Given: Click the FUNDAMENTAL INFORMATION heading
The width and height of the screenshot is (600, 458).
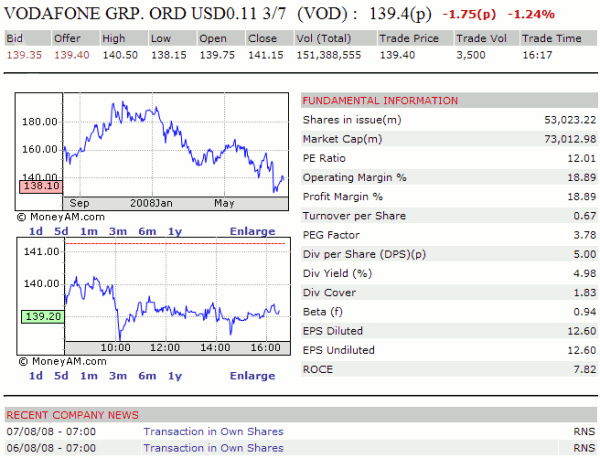Looking at the screenshot, I should coord(380,101).
